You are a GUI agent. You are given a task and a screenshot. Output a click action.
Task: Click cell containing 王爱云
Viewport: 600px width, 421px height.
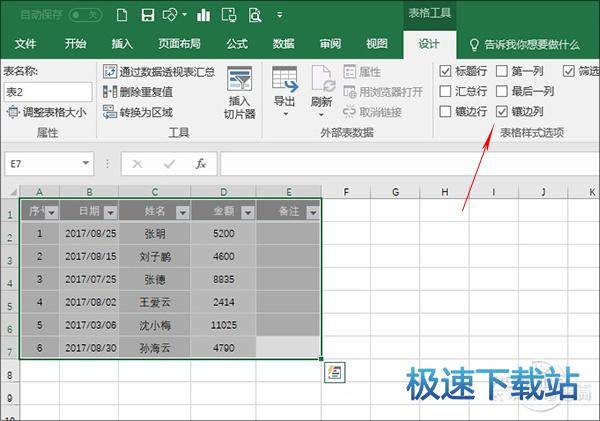[x=155, y=302]
